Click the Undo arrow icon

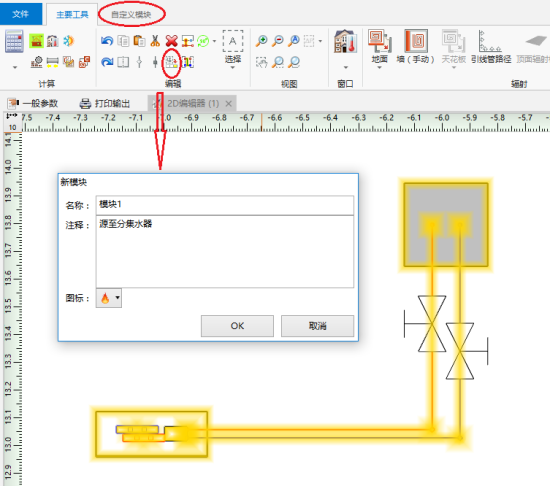coord(107,41)
